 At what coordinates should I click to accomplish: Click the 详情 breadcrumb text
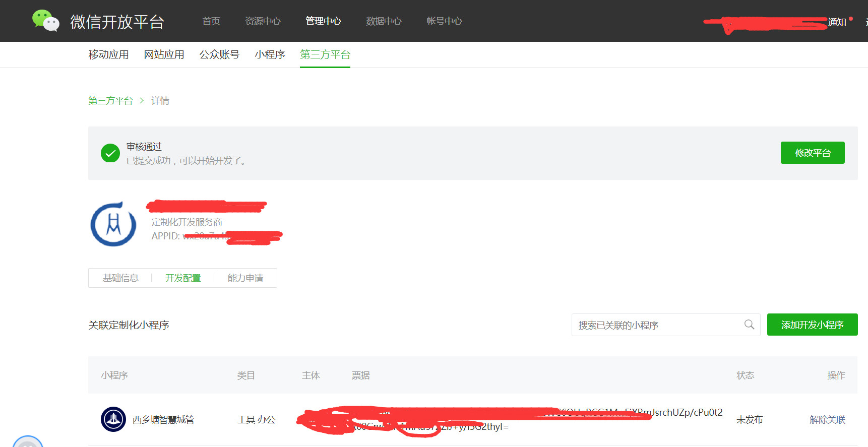(x=160, y=101)
